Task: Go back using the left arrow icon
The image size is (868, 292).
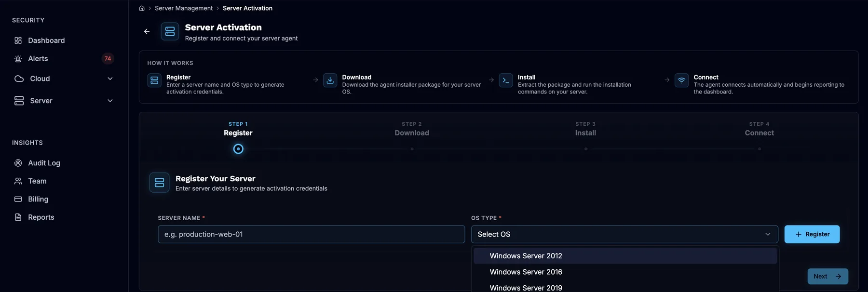Action: pos(147,31)
